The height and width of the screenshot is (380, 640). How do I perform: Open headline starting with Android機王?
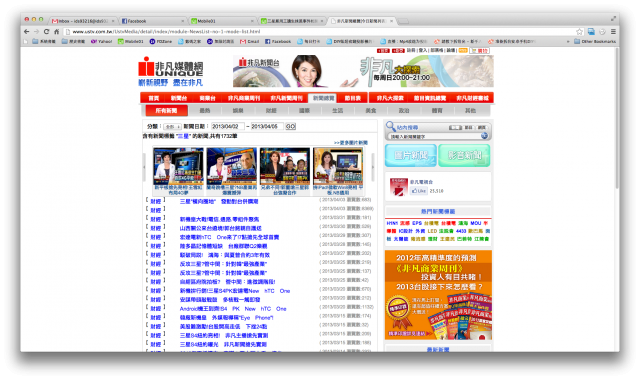pos(233,309)
